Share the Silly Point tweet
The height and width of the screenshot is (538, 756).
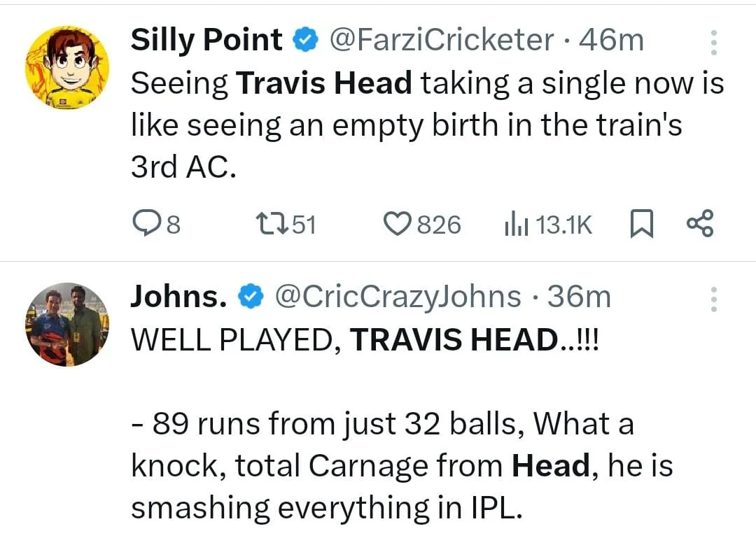coord(700,224)
